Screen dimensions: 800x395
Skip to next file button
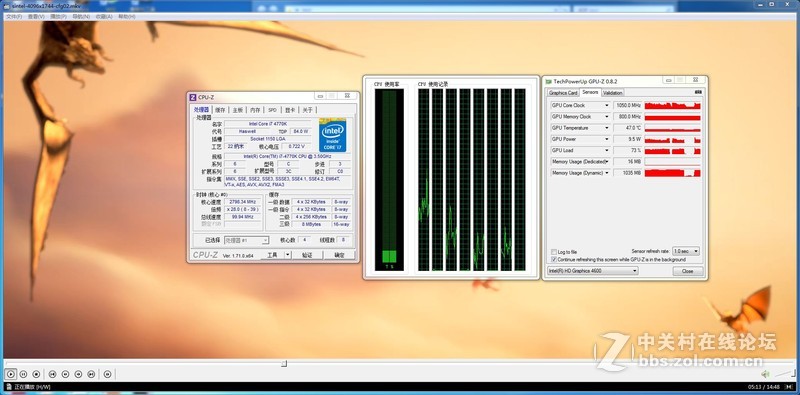[x=91, y=374]
